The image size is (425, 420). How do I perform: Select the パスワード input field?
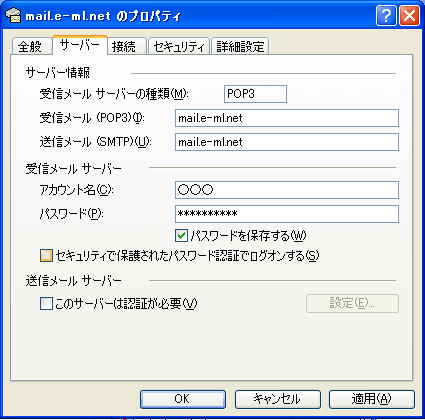tap(287, 214)
